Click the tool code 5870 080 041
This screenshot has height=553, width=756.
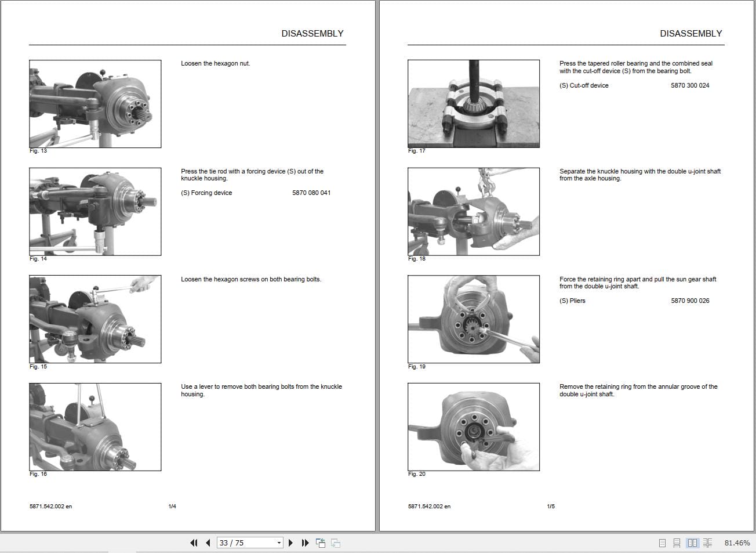point(311,192)
